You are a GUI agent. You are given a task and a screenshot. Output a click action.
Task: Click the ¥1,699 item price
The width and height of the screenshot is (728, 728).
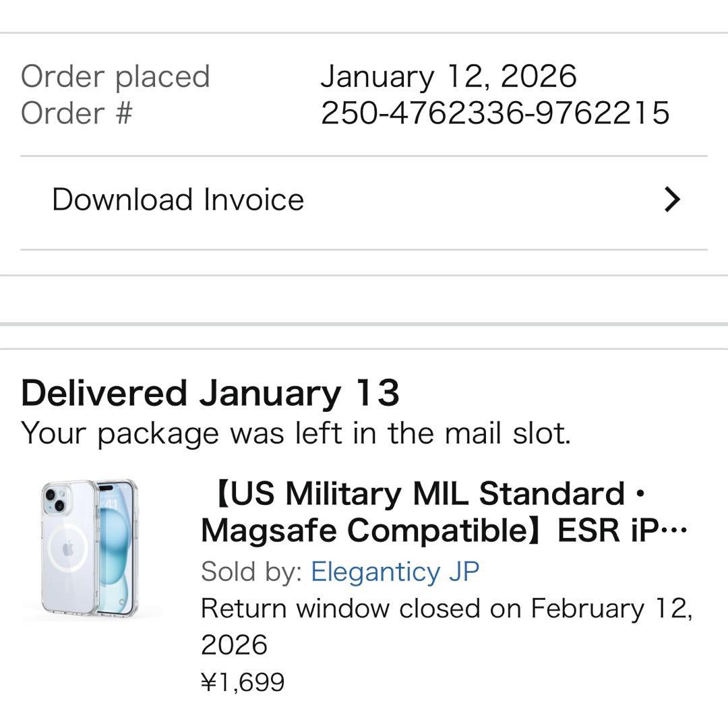point(243,681)
